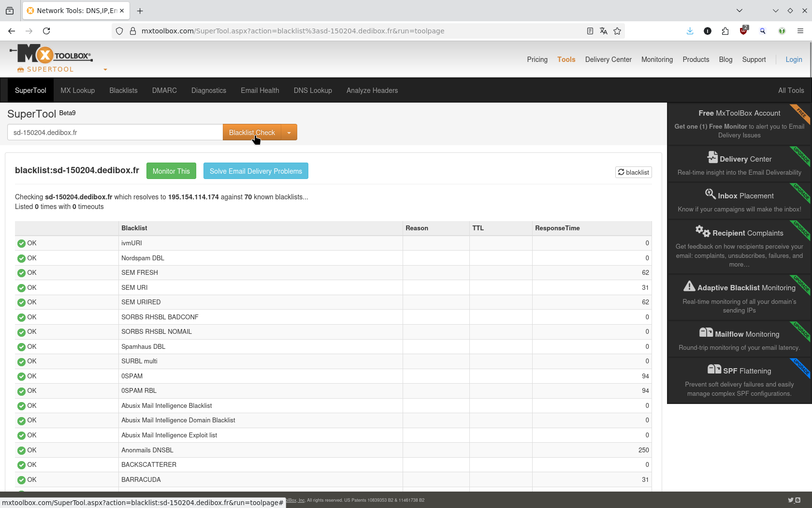
Task: Open the browser downloads icon
Action: tap(690, 31)
